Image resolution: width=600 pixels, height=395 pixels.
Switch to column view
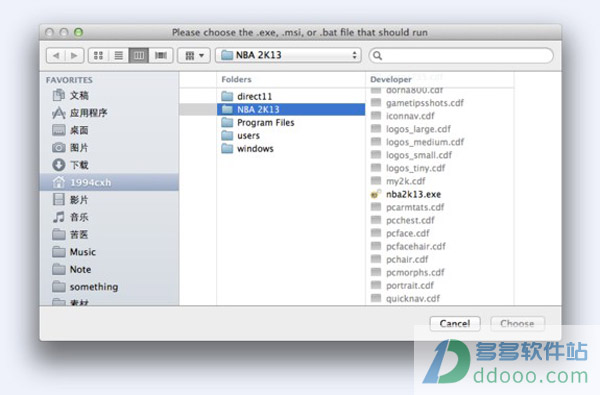pyautogui.click(x=139, y=55)
